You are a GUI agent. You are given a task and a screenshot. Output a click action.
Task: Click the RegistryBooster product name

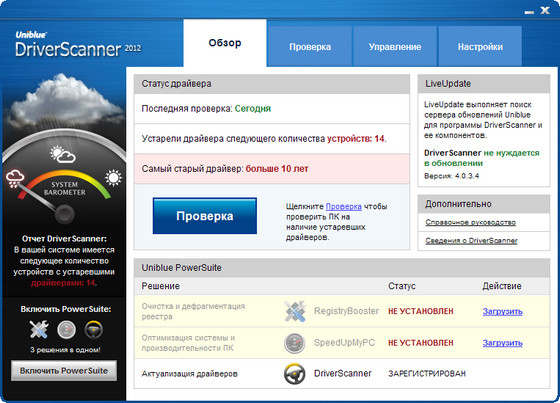click(346, 311)
